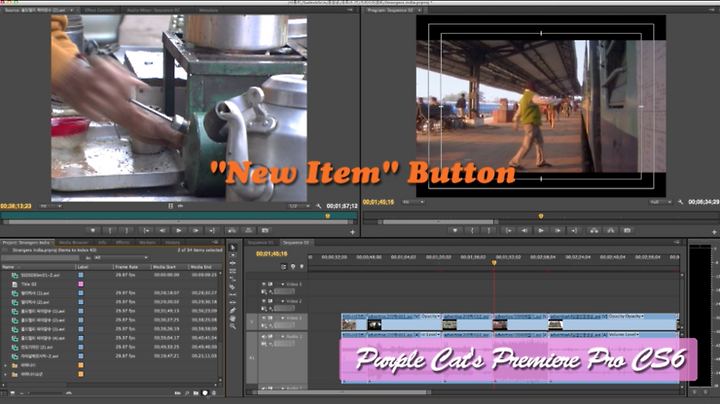Viewport: 720px width, 404px height.
Task: Step back one frame in Source monitor
Action: click(162, 230)
